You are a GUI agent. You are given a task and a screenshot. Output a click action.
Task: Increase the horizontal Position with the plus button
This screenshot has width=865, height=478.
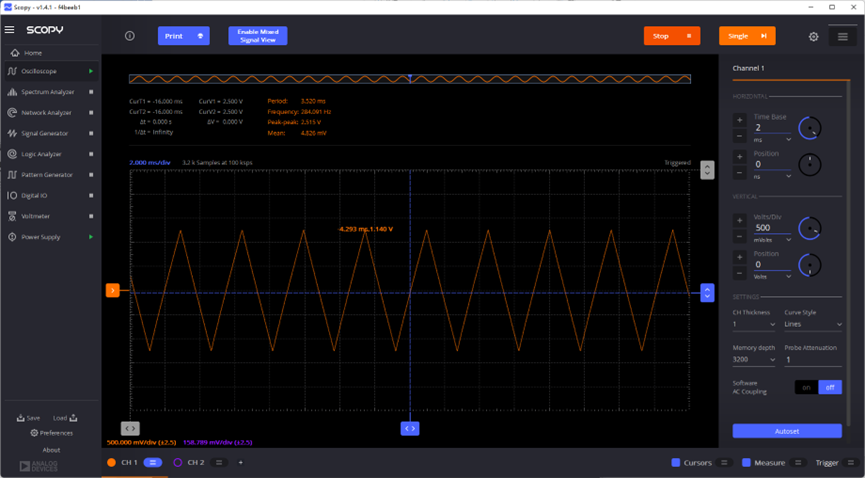pyautogui.click(x=740, y=157)
